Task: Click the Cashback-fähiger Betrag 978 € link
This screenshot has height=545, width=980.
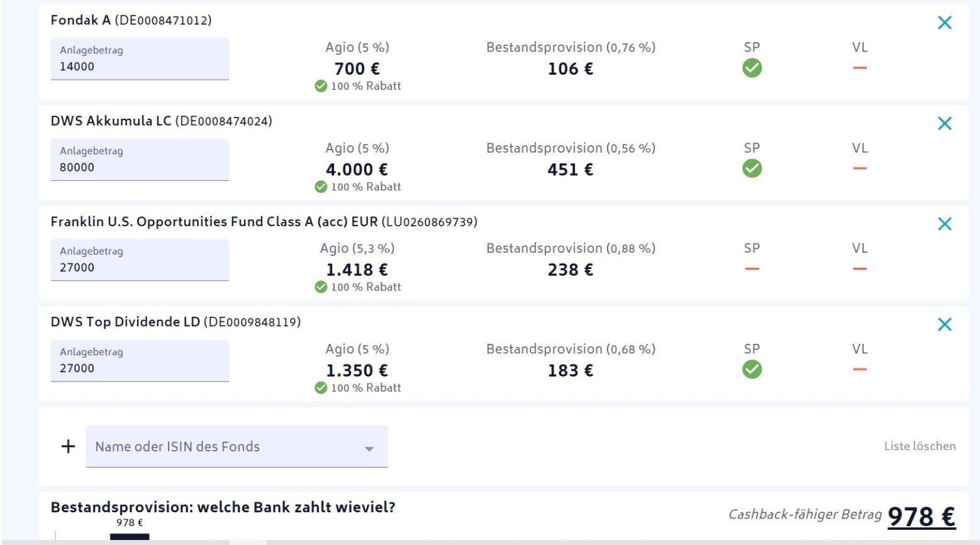Action: (x=921, y=517)
